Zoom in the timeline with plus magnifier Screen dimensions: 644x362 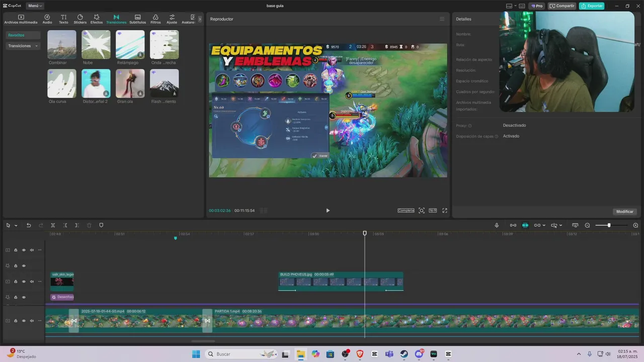coord(635,225)
